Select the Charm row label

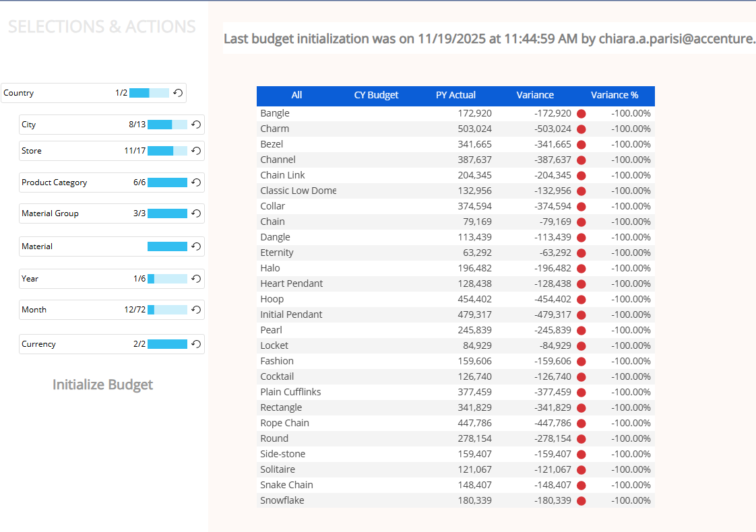pos(275,129)
